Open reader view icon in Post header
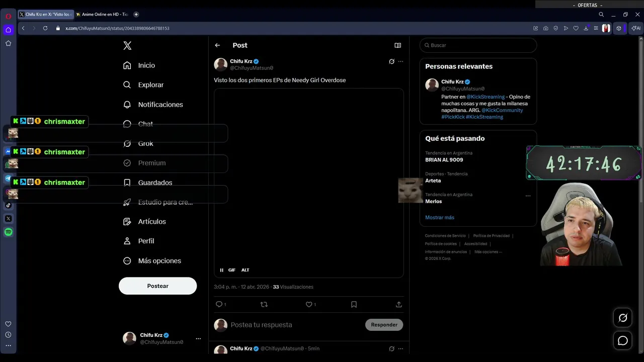 coord(397,45)
